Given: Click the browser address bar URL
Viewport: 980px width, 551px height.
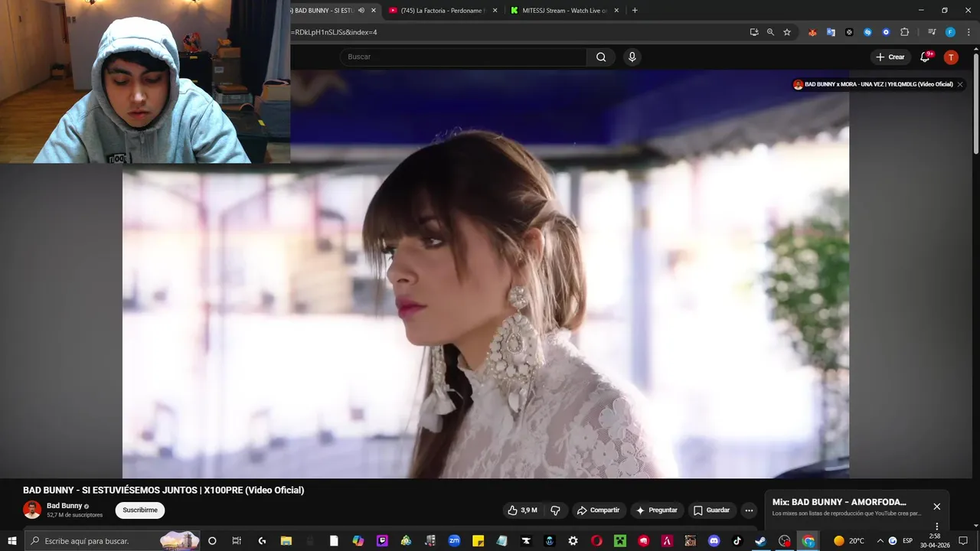Looking at the screenshot, I should point(335,32).
